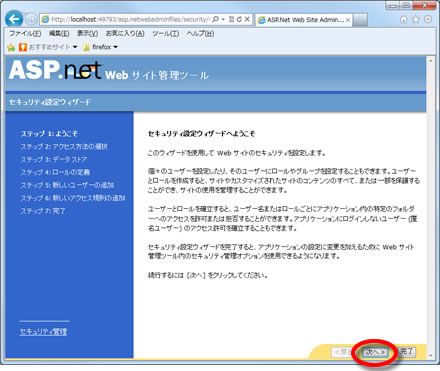The image size is (440, 371).
Task: Open the ファイル(F) menu
Action: click(x=25, y=34)
